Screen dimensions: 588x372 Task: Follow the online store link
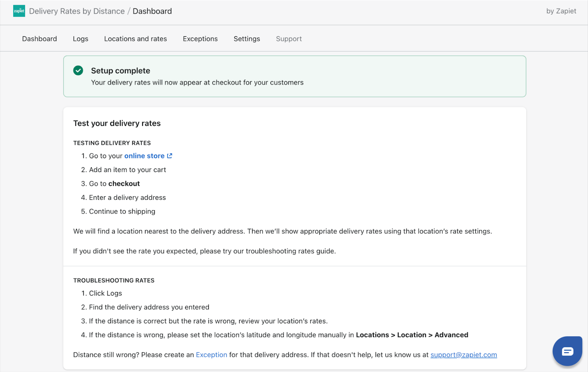click(144, 156)
